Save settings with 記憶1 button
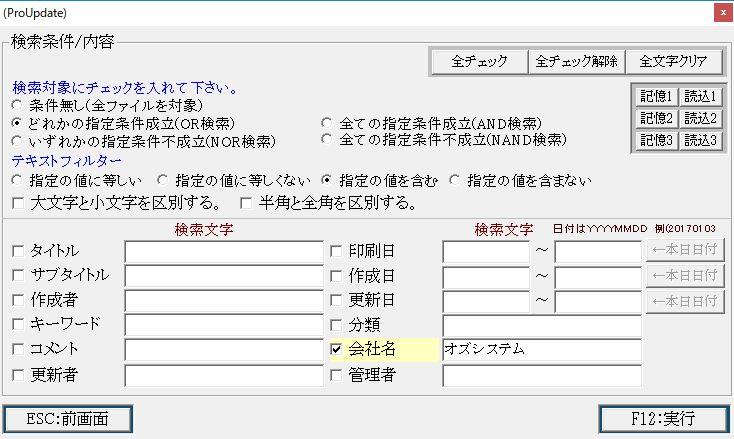This screenshot has width=734, height=439. coord(656,96)
